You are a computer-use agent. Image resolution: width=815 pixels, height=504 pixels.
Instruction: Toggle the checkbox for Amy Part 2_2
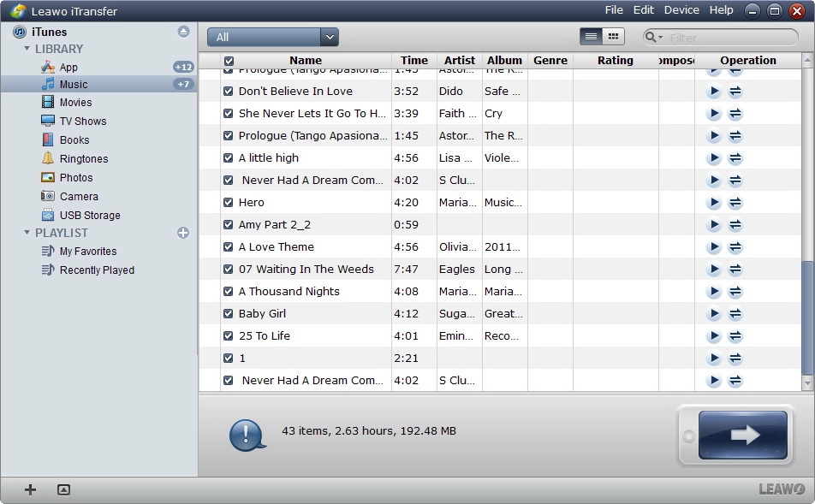[x=228, y=224]
